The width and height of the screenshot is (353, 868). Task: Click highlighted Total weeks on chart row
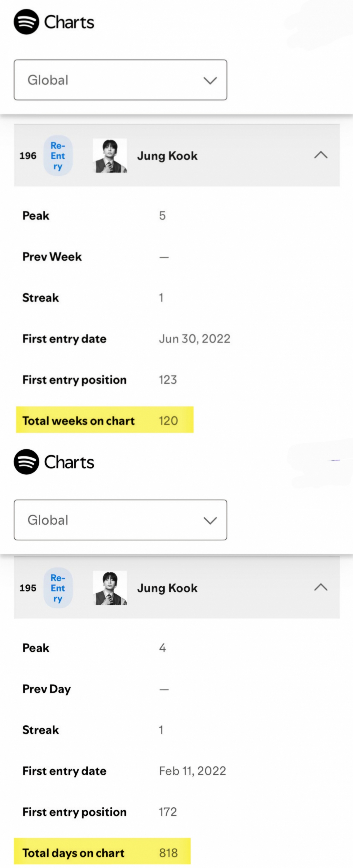click(x=105, y=420)
